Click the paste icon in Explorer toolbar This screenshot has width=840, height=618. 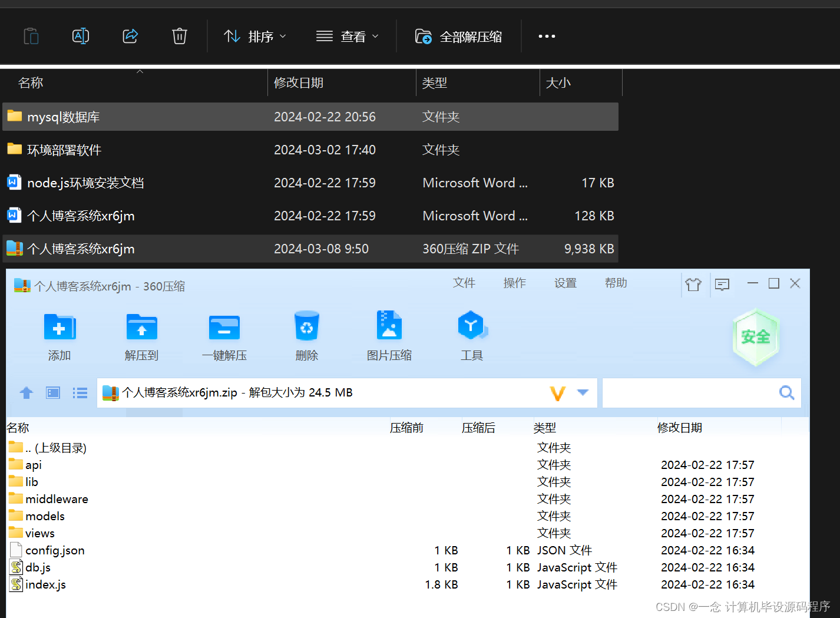tap(31, 36)
